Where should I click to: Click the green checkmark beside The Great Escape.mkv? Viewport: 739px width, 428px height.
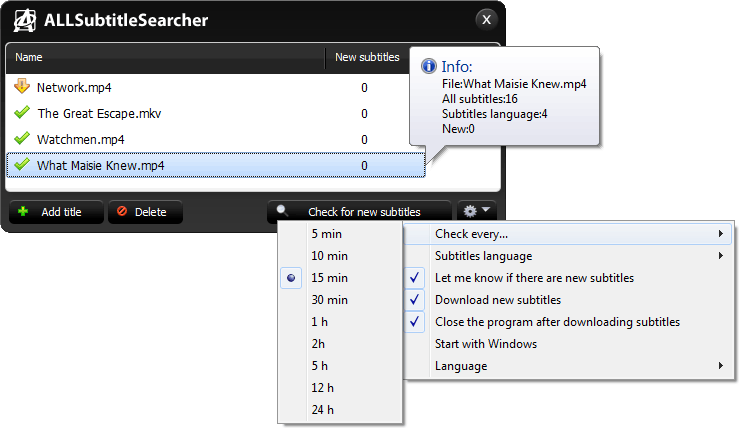click(22, 113)
